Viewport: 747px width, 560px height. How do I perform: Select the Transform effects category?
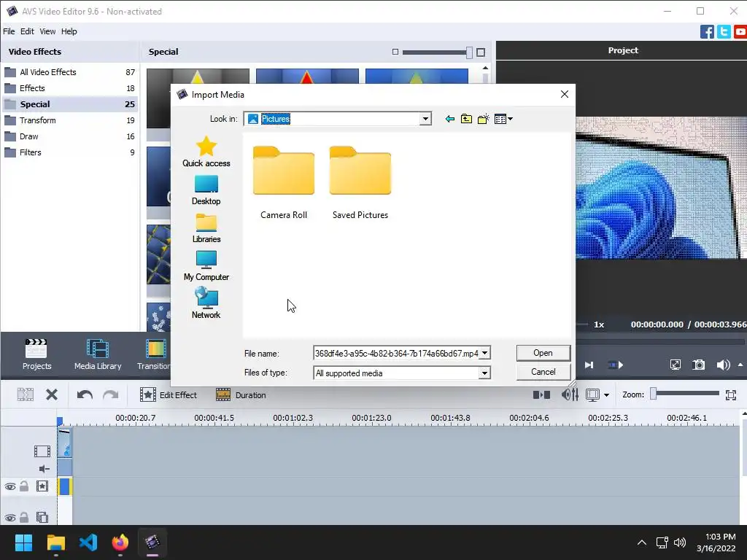tap(69, 120)
